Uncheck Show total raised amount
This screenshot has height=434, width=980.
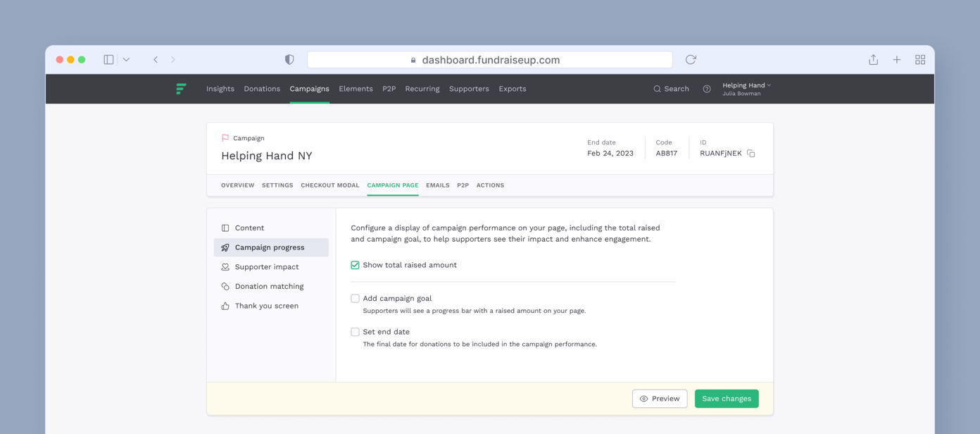(355, 265)
